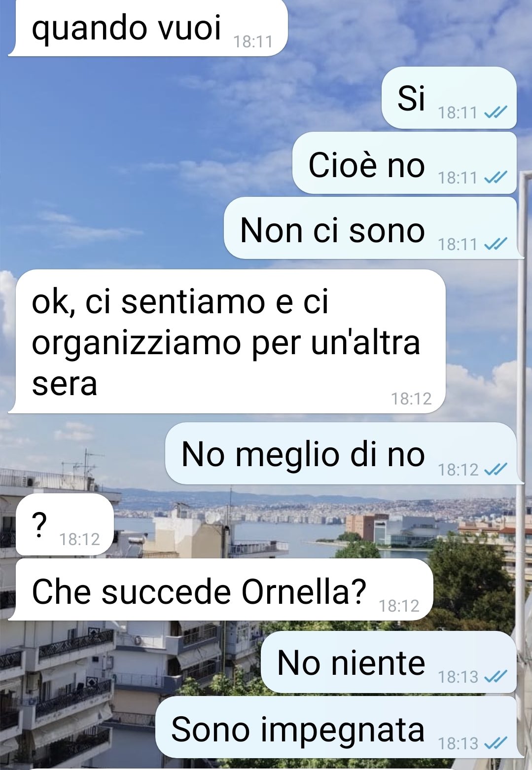This screenshot has width=532, height=770.
Task: Click read-receipt checkmarks on 'Si' message
Action: (495, 113)
